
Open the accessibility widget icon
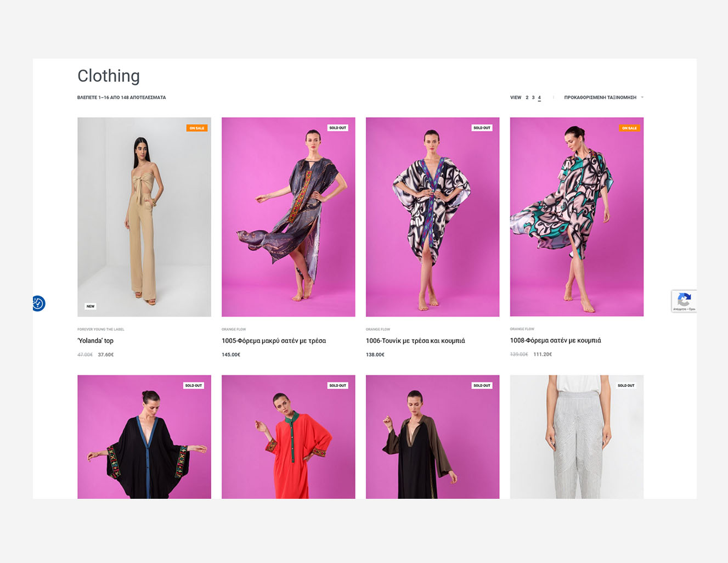(x=38, y=303)
